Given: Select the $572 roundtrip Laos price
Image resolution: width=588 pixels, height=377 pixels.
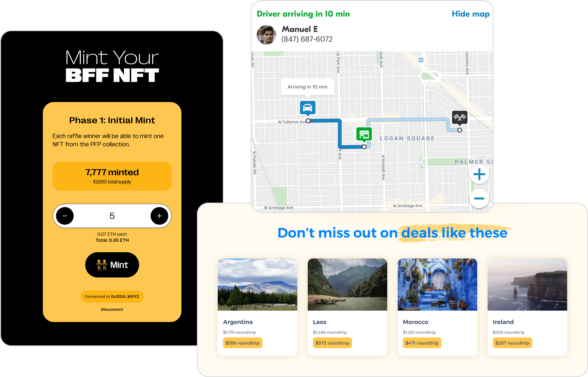Looking at the screenshot, I should click(x=332, y=343).
